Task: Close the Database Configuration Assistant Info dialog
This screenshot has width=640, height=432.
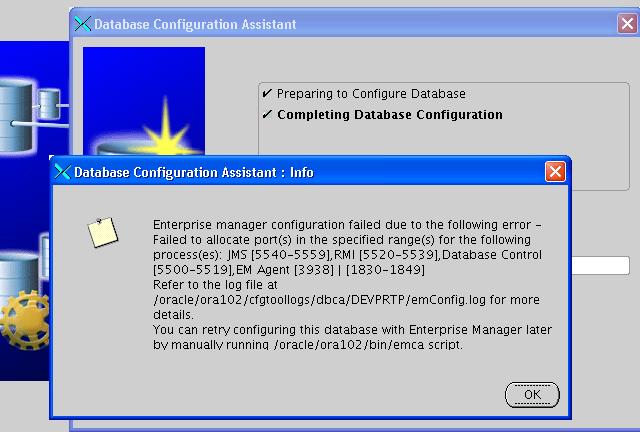Action: tap(555, 171)
